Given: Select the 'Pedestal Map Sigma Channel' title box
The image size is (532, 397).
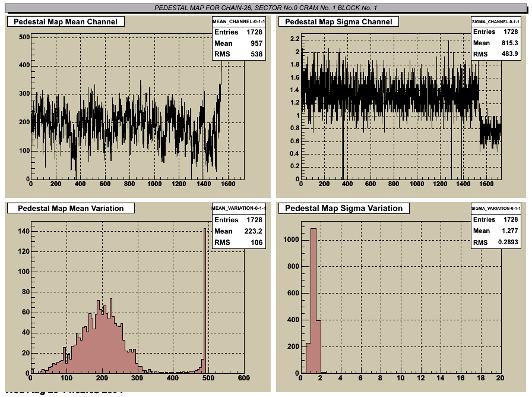Looking at the screenshot, I should tap(338, 22).
